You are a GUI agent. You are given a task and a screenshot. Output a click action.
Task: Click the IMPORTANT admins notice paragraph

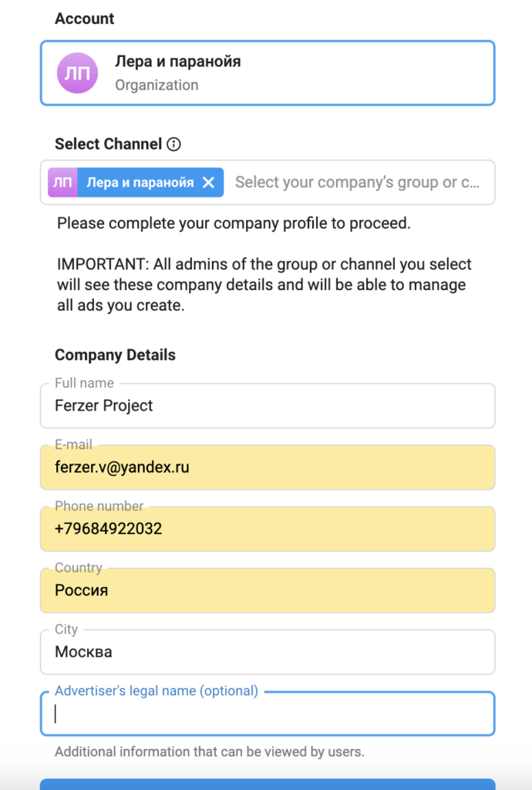click(264, 285)
